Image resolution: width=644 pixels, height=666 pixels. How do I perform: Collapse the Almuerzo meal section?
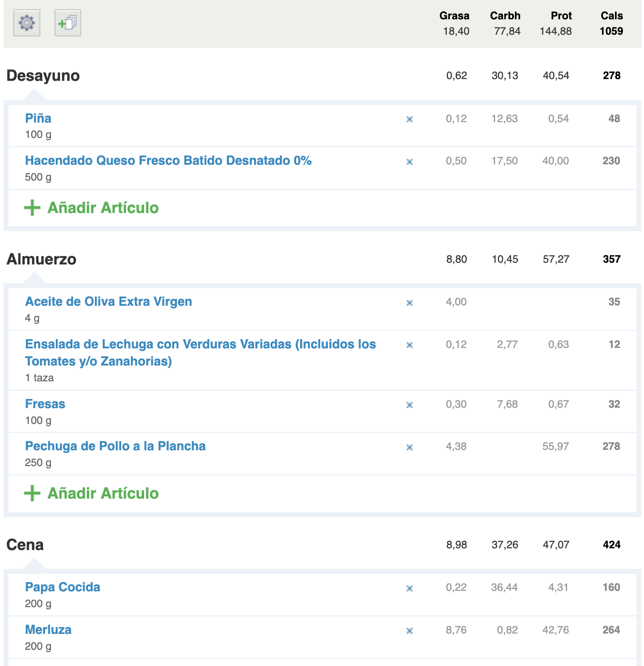coord(41,259)
